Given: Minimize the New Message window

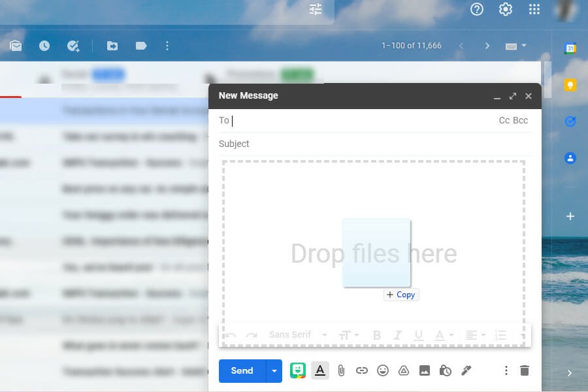Looking at the screenshot, I should click(497, 97).
